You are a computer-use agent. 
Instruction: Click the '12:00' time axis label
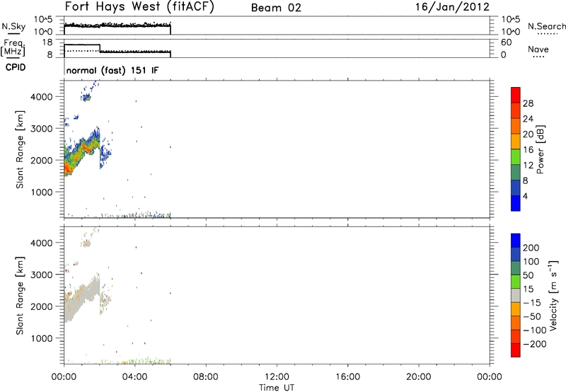(277, 377)
